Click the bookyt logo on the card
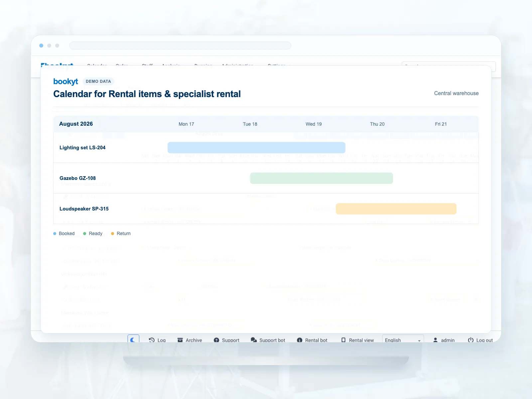Screen dimensions: 532x399 tap(66, 81)
